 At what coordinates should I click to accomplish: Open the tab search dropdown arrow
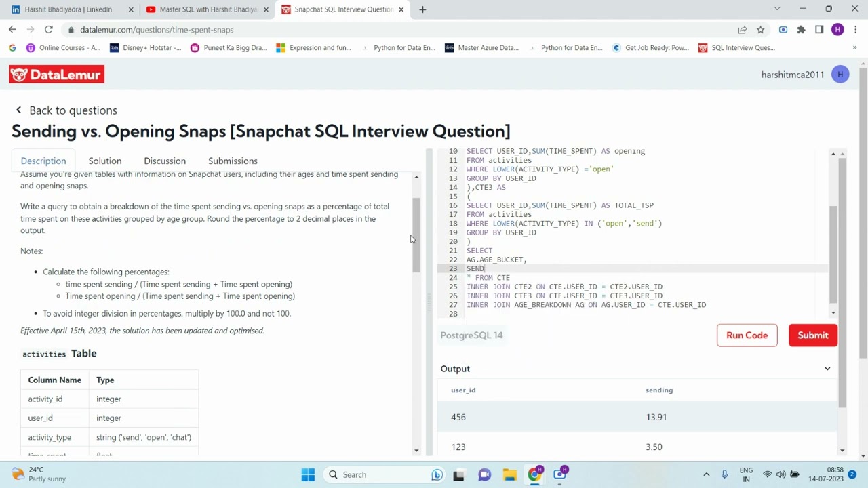tap(777, 9)
